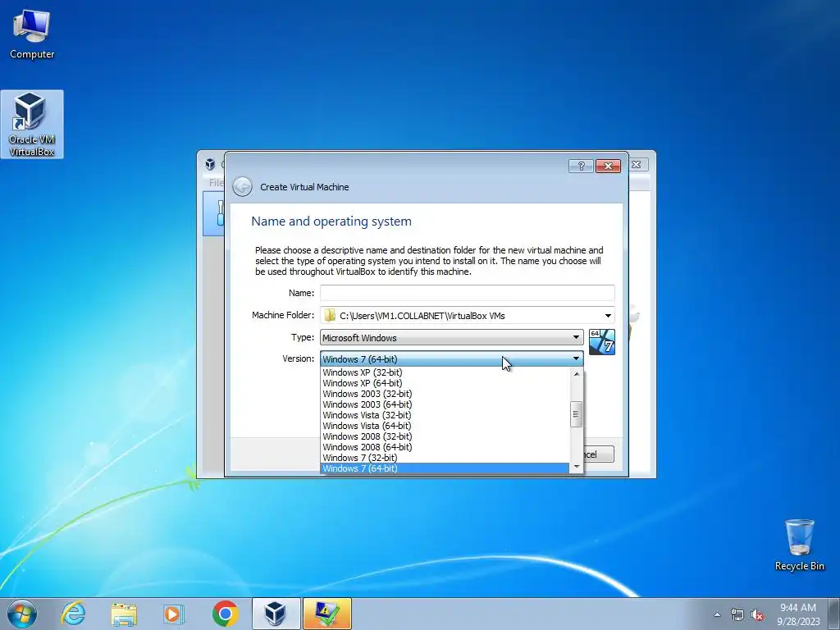Launch Internet Explorer from the taskbar
The image size is (840, 630).
point(73,614)
